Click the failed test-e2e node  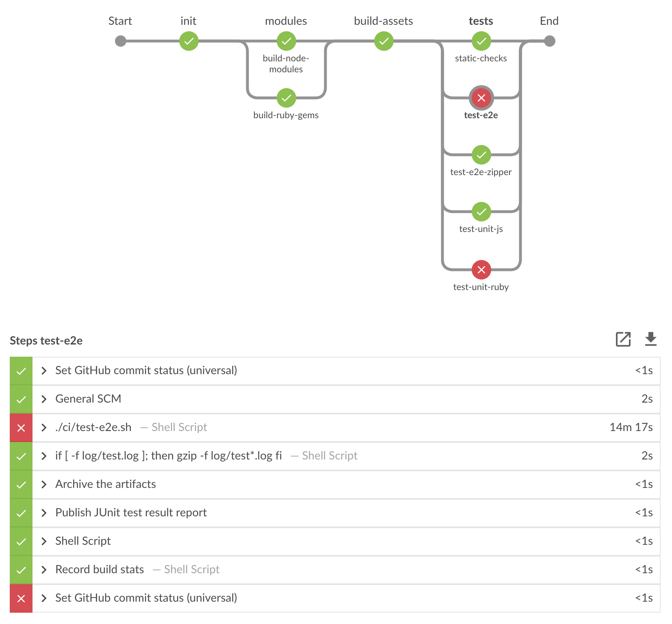[x=481, y=97]
